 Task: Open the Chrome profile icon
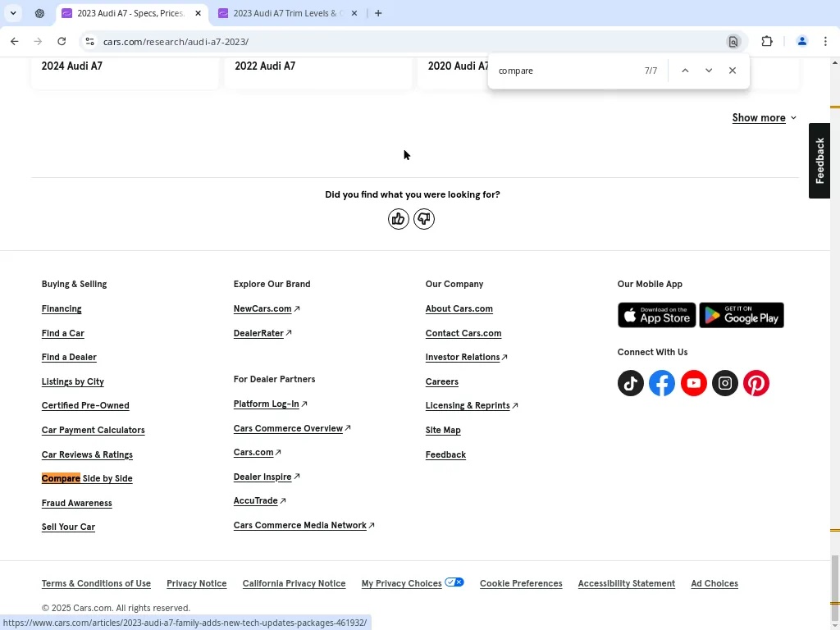(x=801, y=41)
